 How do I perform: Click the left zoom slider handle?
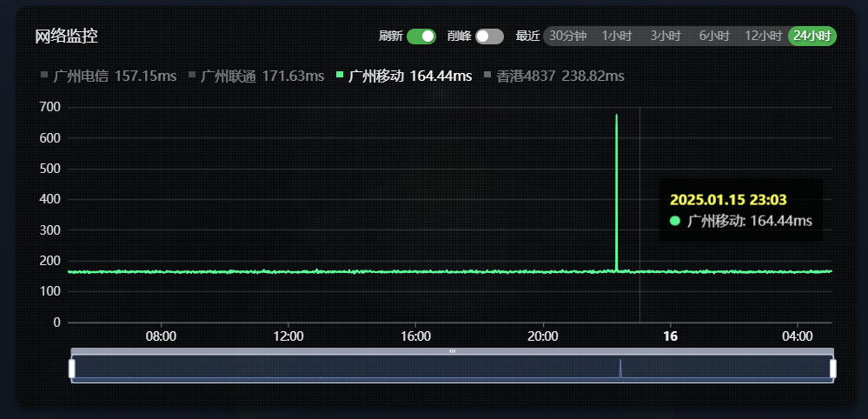[x=72, y=369]
